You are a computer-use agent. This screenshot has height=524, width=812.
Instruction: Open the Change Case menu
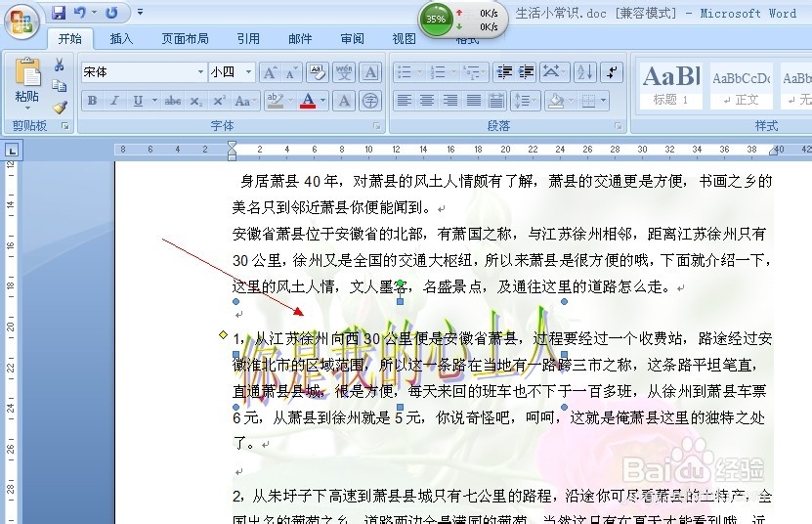coord(245,101)
